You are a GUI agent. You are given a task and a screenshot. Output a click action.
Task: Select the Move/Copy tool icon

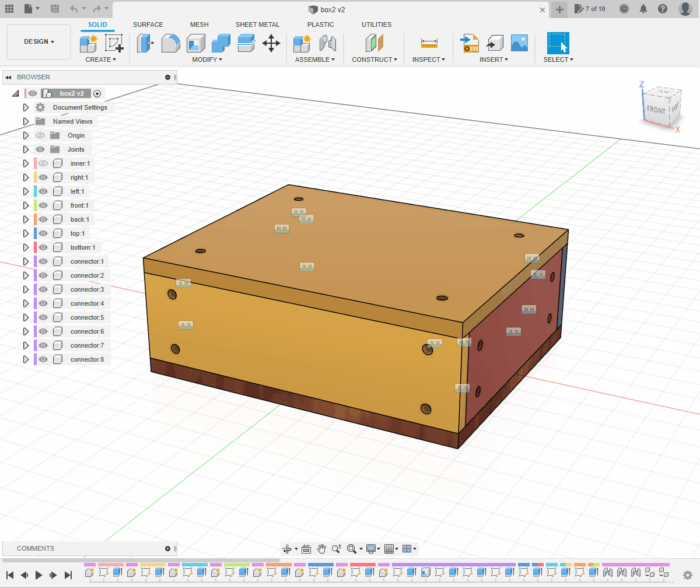click(271, 43)
